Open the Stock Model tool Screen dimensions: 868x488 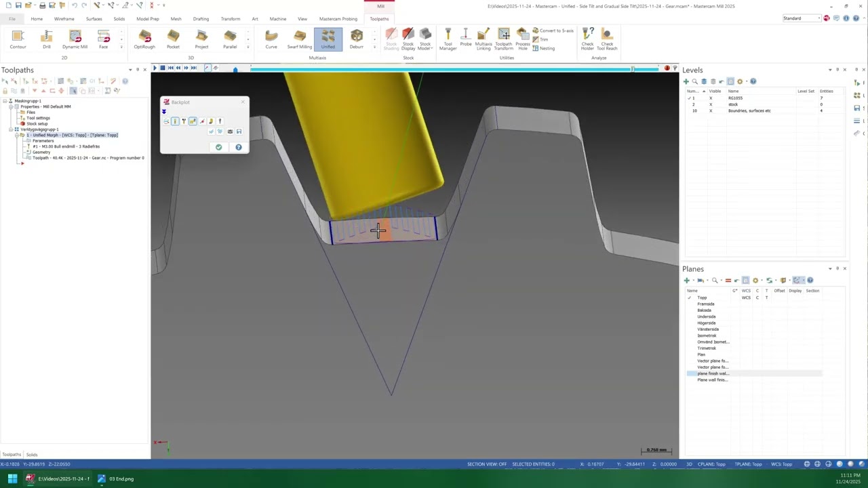[x=425, y=39]
